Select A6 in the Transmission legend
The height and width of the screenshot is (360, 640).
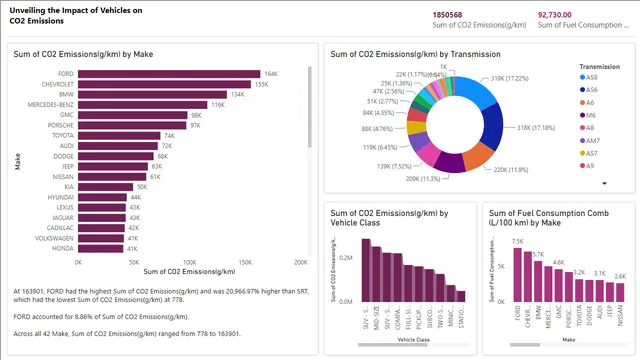(x=587, y=102)
